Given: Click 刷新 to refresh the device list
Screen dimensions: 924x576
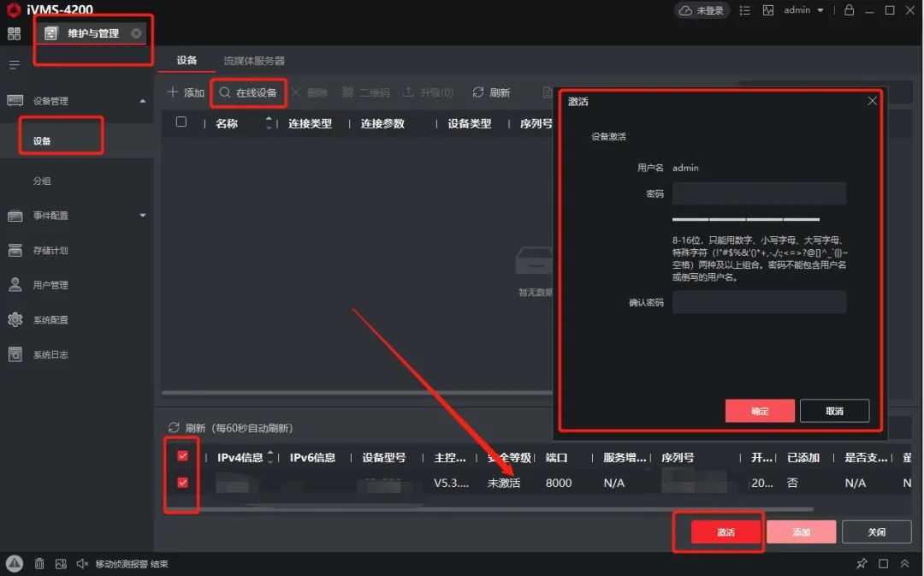Looking at the screenshot, I should click(x=491, y=92).
